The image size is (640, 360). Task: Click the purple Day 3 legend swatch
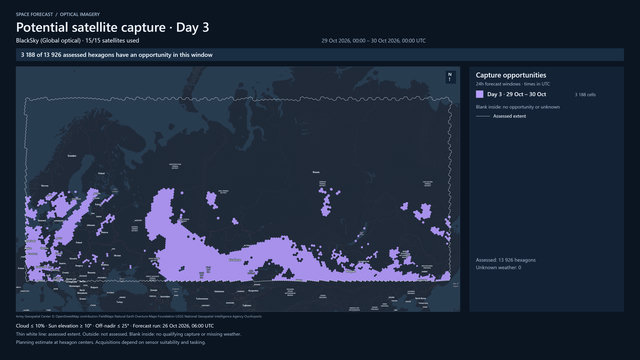coord(480,94)
